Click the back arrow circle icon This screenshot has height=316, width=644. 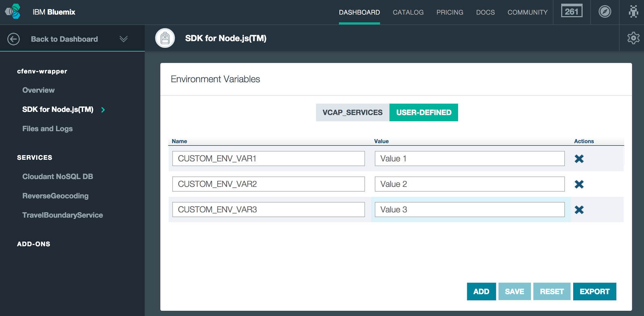tap(13, 39)
